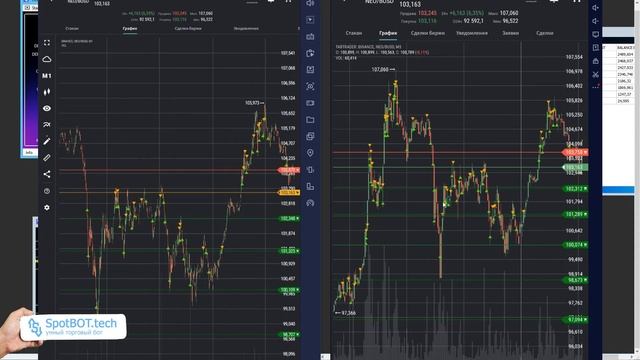Click green 103,163 price label on right chart
Viewport: 640px width, 360px height.
tap(575, 167)
